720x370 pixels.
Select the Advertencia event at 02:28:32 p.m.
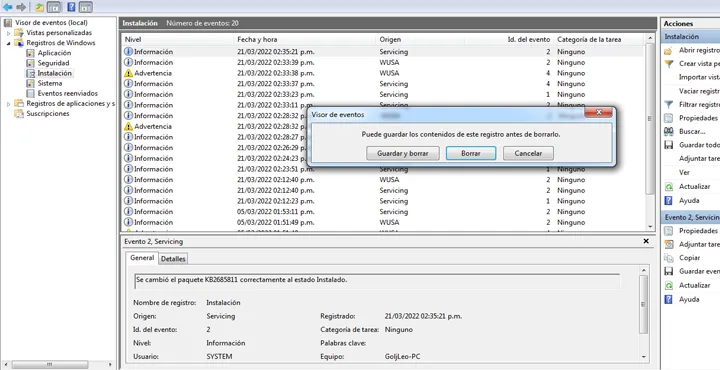point(215,126)
